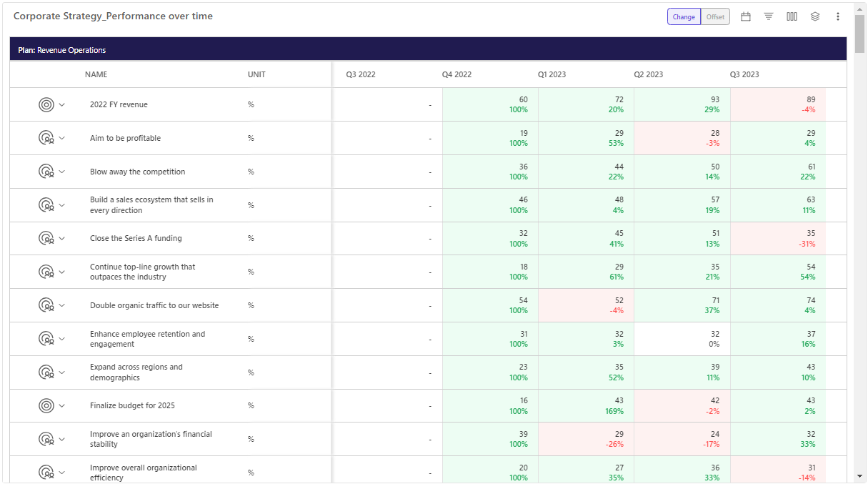
Task: Open the columns layout icon
Action: coord(792,16)
